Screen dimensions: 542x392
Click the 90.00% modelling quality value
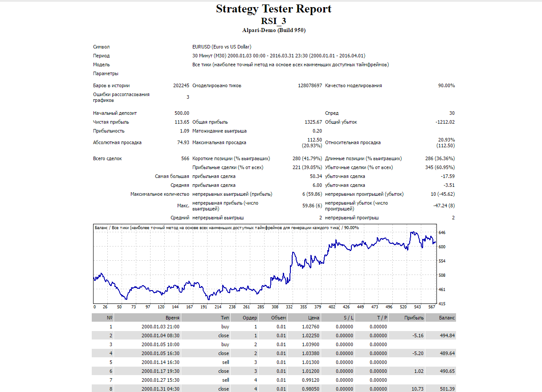tap(446, 85)
